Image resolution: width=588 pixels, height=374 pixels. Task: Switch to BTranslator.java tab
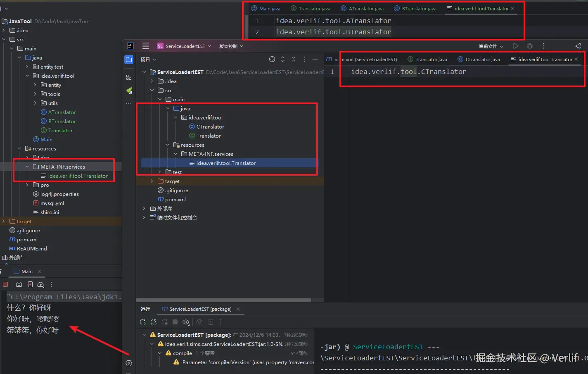[415, 8]
